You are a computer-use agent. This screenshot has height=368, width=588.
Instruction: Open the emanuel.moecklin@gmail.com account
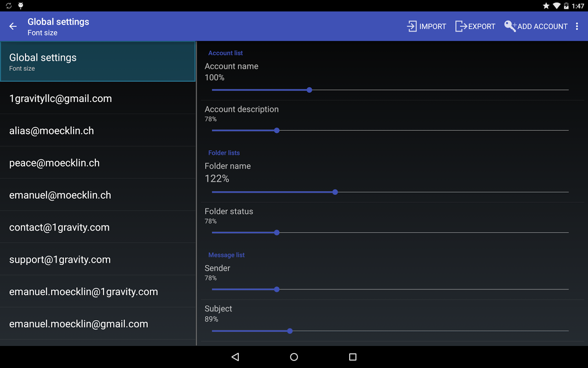(98, 324)
